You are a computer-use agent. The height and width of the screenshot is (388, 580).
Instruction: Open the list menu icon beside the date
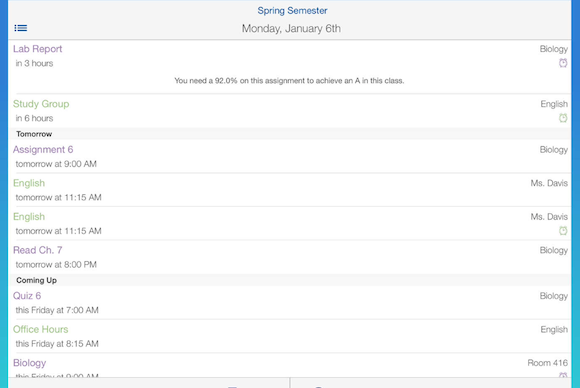[21, 28]
